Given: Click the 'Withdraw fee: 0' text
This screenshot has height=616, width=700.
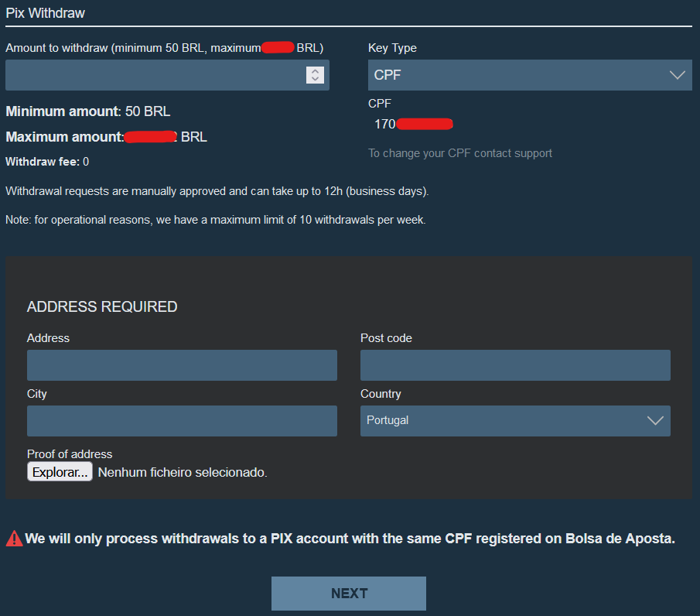Looking at the screenshot, I should (47, 162).
